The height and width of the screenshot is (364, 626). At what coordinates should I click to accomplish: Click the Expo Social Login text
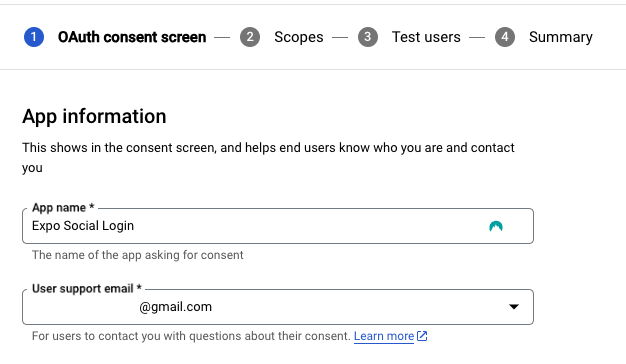coord(83,226)
